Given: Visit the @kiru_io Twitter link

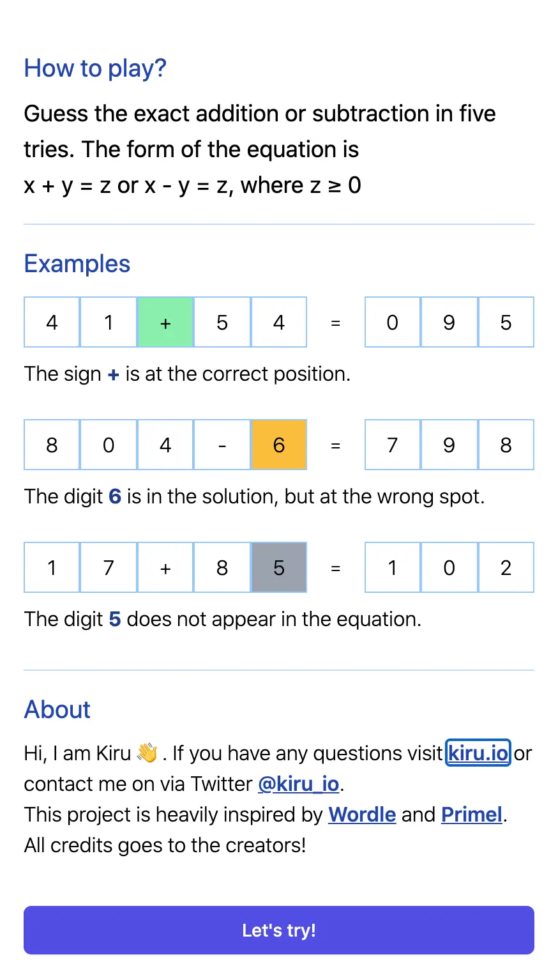Looking at the screenshot, I should (299, 783).
